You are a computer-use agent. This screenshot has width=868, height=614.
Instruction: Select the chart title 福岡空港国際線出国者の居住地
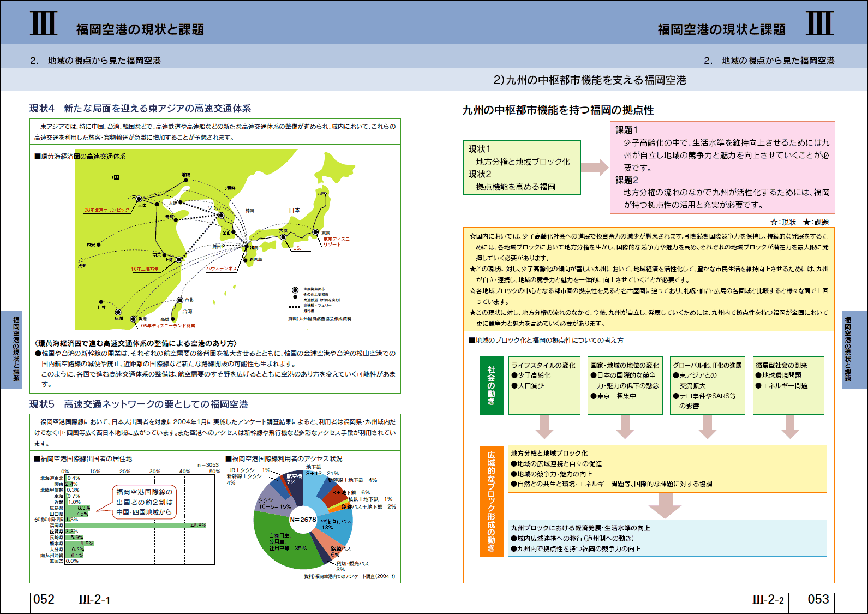click(x=83, y=459)
